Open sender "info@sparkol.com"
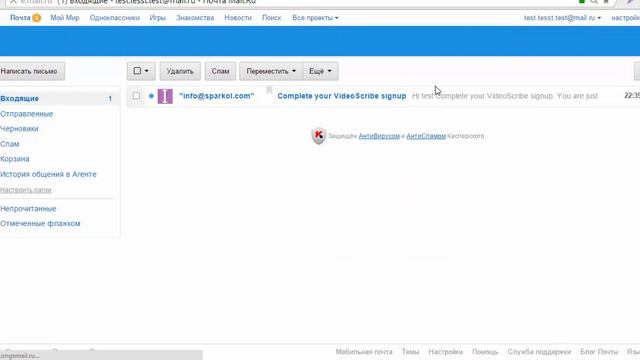 217,96
